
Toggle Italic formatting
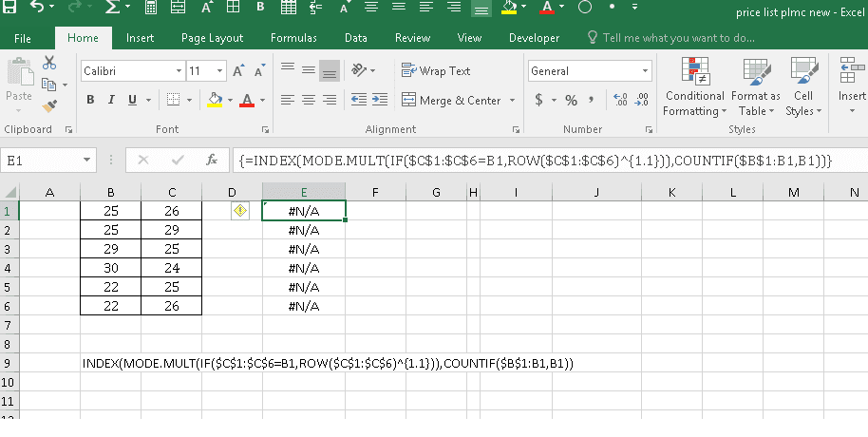pyautogui.click(x=111, y=100)
